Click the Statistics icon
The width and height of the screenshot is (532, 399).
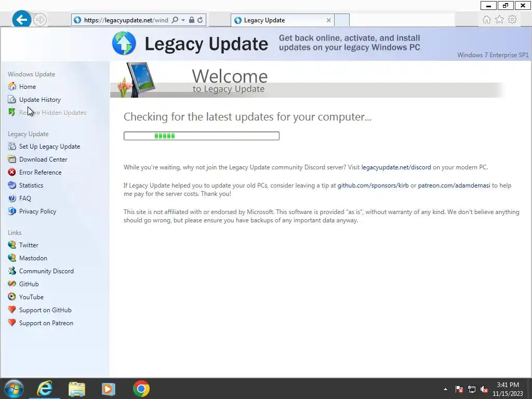12,185
